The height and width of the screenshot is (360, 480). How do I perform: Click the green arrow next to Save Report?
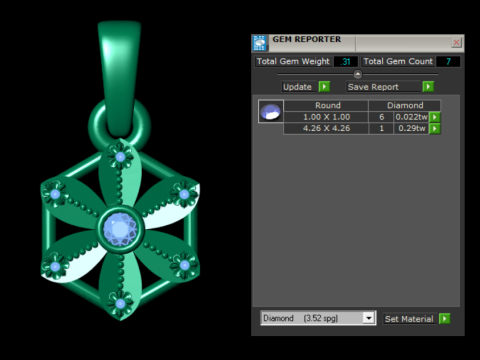[428, 87]
